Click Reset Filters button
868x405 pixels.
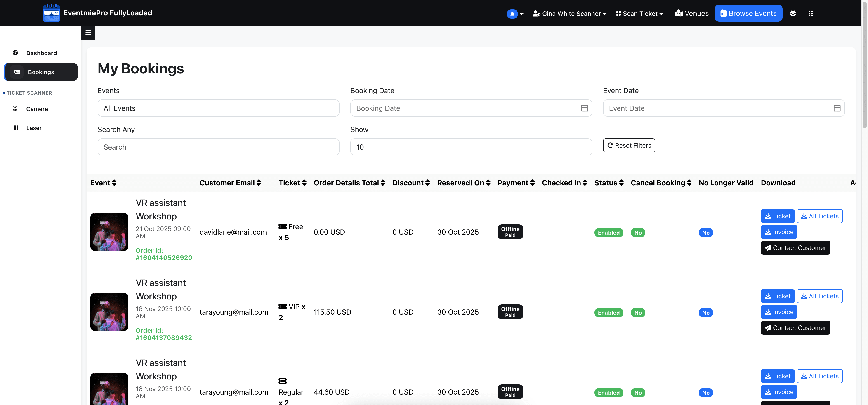(x=629, y=145)
